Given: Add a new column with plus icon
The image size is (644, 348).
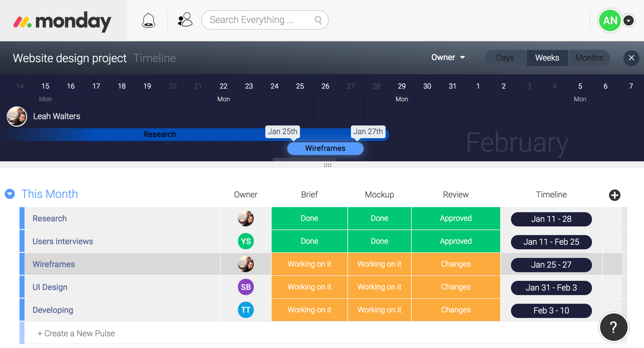Looking at the screenshot, I should click(x=615, y=195).
